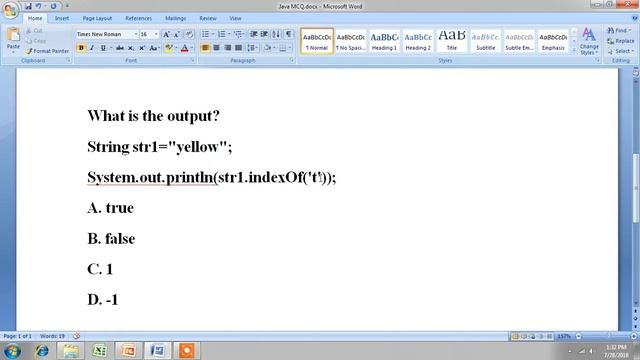This screenshot has width=640, height=360.
Task: Apply red font color
Action: click(184, 48)
